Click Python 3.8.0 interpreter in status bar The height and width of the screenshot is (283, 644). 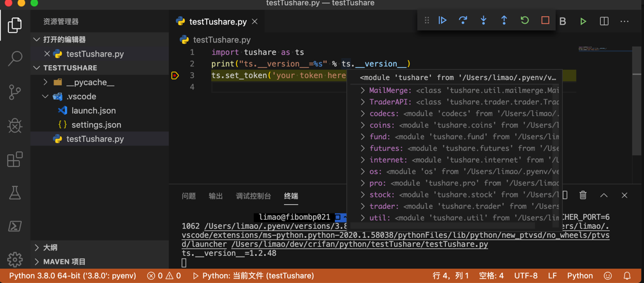tap(73, 276)
